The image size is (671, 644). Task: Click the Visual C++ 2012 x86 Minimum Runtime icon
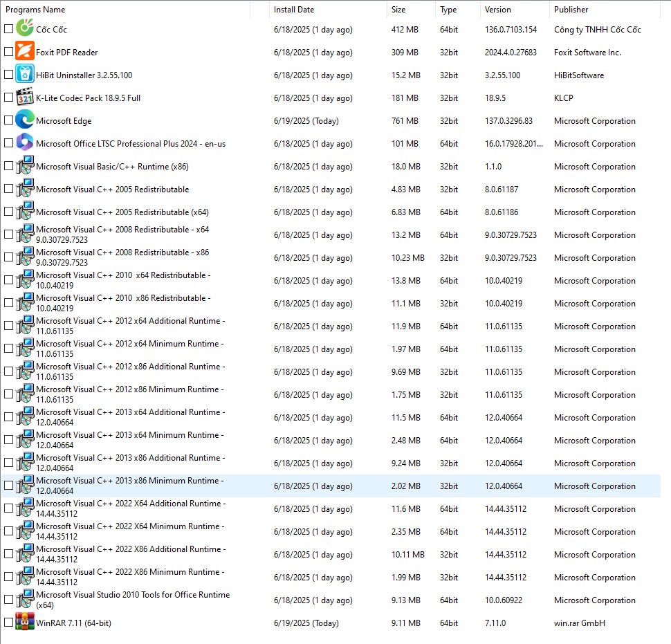pos(25,393)
